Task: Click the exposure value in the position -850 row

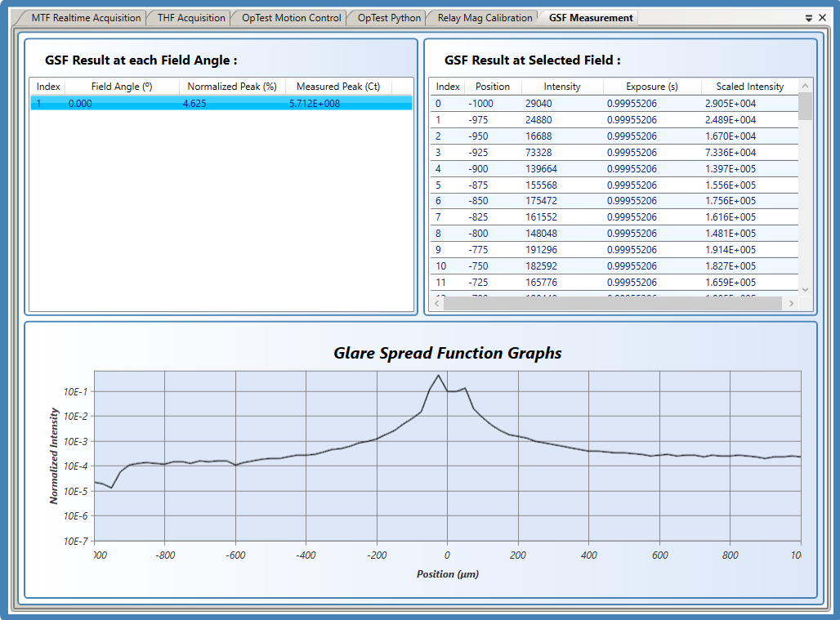Action: coord(632,201)
